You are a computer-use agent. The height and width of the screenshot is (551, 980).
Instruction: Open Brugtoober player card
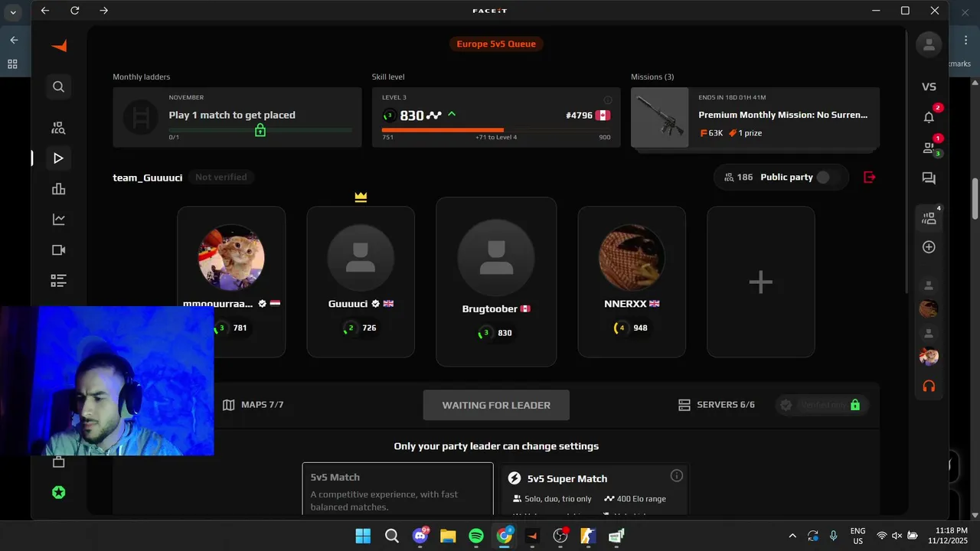point(496,282)
